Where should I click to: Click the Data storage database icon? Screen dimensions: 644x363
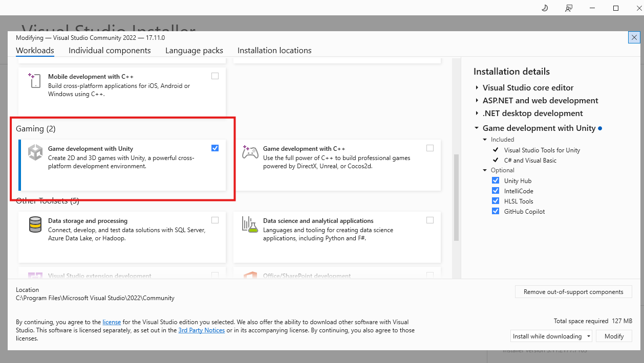[x=35, y=224]
